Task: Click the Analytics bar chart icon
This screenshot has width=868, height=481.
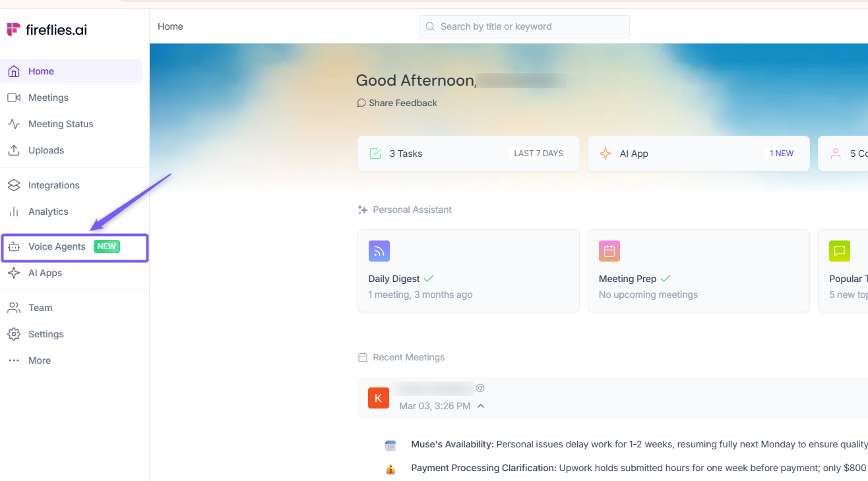Action: tap(14, 212)
